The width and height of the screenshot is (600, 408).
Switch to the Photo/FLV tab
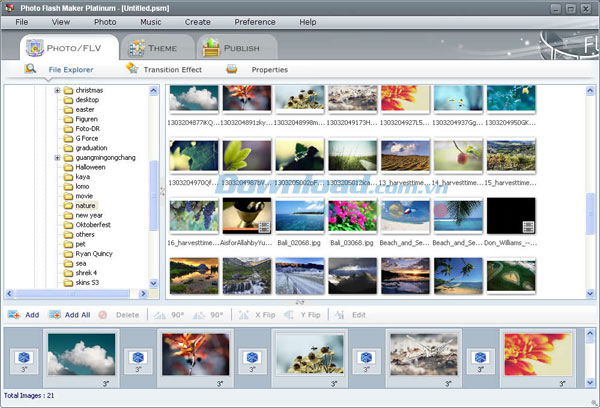pos(69,48)
